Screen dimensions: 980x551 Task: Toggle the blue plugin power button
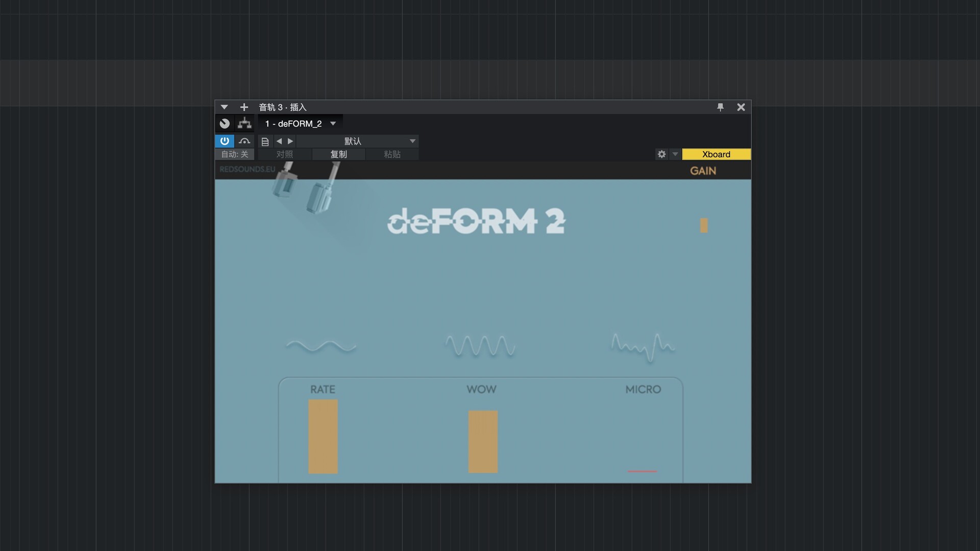click(225, 141)
